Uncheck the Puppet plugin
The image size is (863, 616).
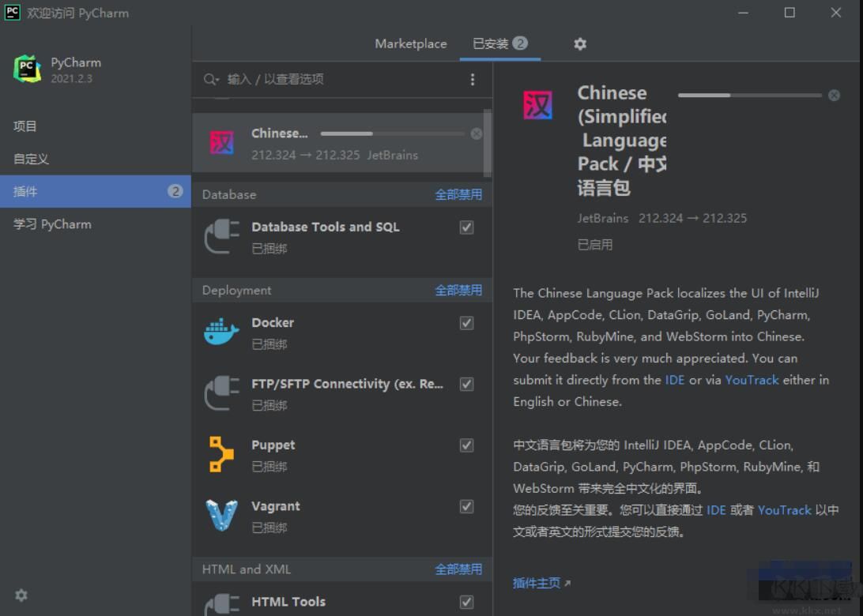(466, 445)
